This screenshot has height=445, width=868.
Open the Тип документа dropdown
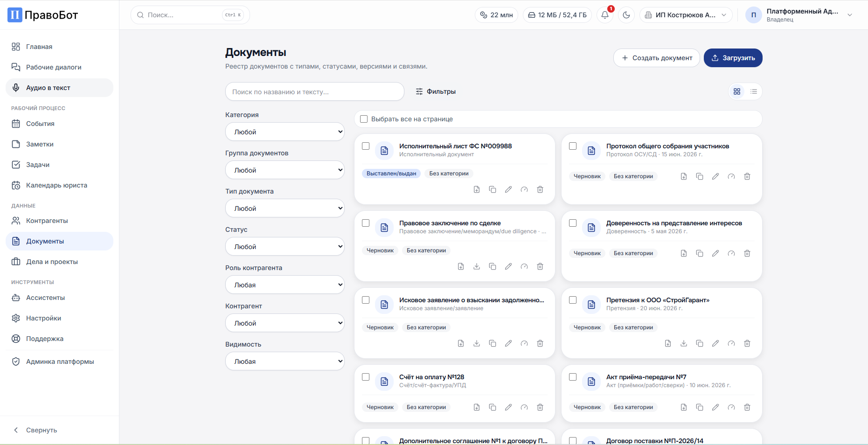click(x=285, y=208)
